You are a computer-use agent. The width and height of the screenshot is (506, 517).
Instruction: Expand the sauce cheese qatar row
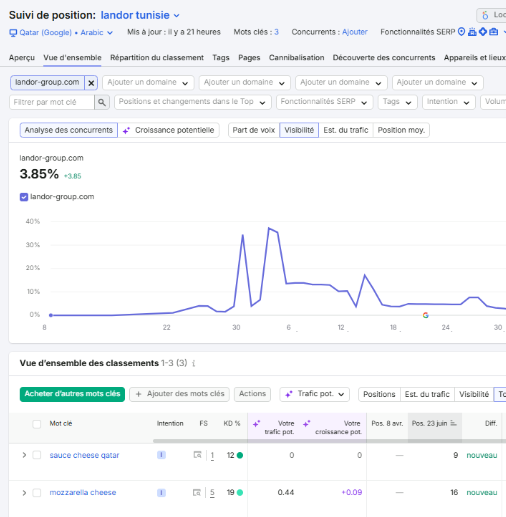tap(24, 455)
